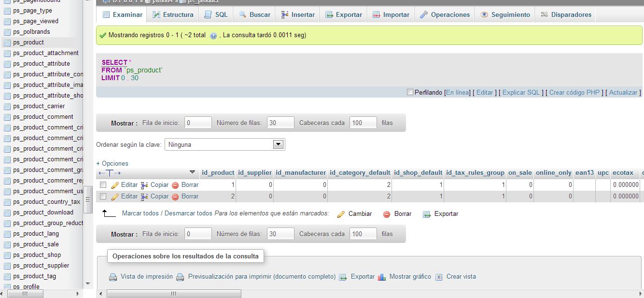Click table icon beside ps_product_lang
The height and width of the screenshot is (298, 644).
point(7,234)
